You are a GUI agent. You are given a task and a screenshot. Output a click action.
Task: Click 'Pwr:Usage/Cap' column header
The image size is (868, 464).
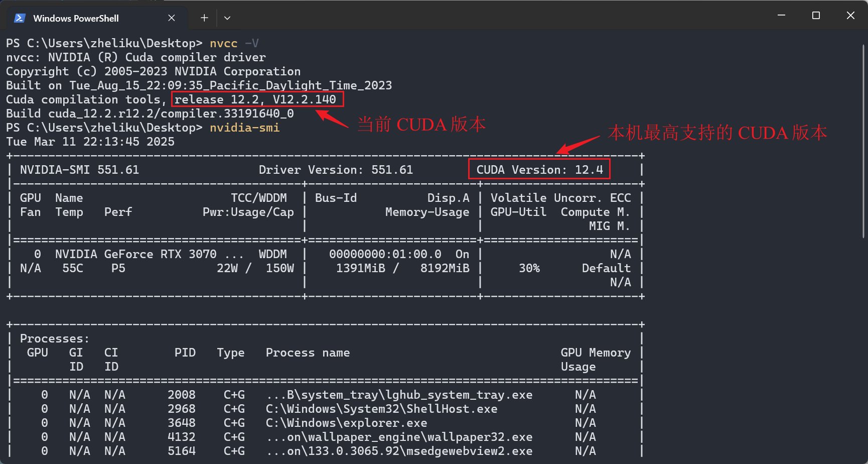[x=248, y=212]
